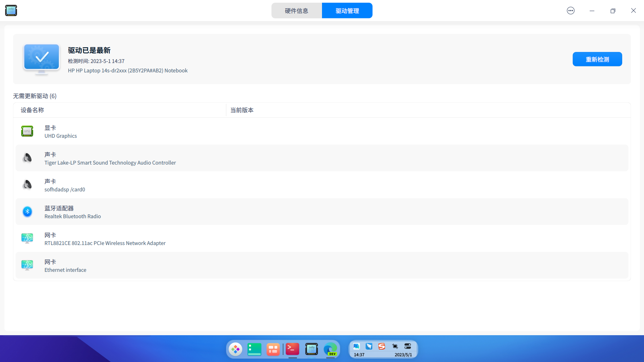This screenshot has height=362, width=644.
Task: Click the Ethernet interface network card icon
Action: tap(27, 265)
